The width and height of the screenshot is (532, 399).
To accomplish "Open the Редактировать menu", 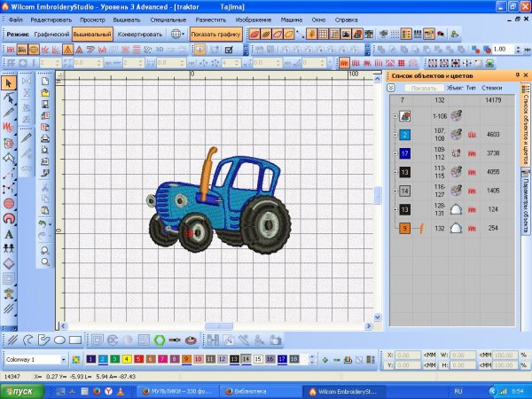I will coord(51,20).
